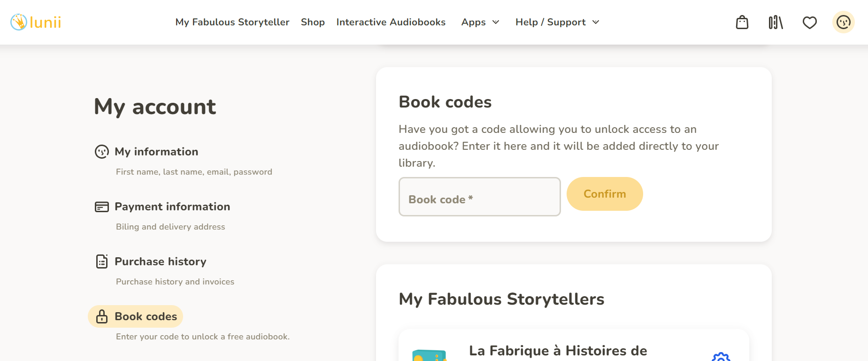Viewport: 868px width, 361px height.
Task: Click the Lunii logo
Action: [36, 22]
